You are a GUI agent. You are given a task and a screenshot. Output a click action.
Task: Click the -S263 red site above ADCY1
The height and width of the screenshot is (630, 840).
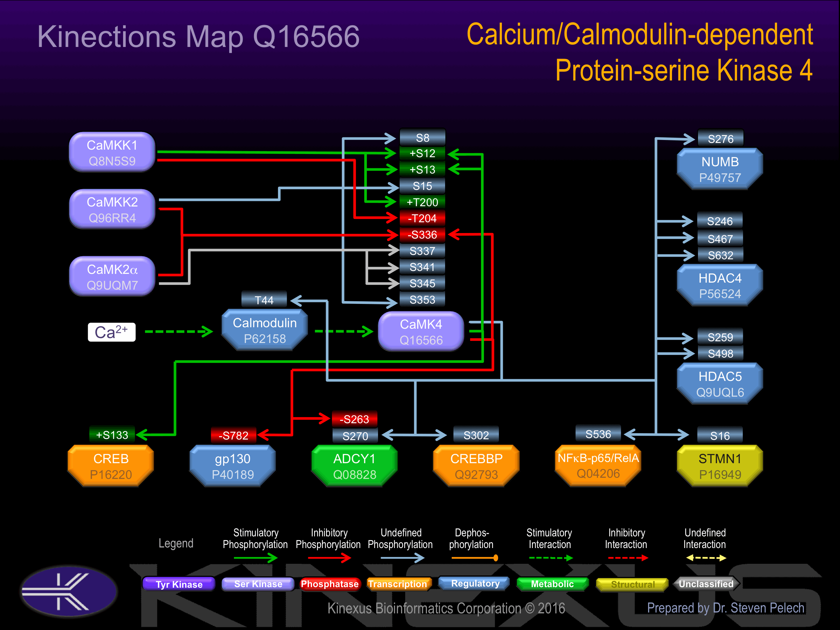(355, 419)
